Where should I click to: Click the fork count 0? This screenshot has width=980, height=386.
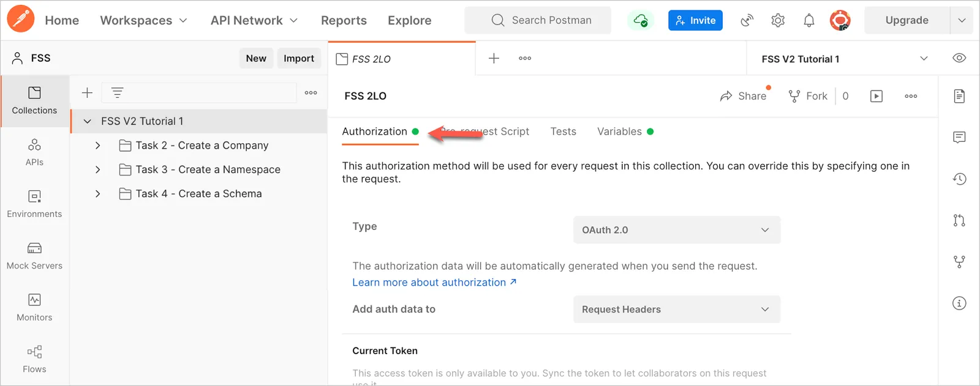pos(845,96)
